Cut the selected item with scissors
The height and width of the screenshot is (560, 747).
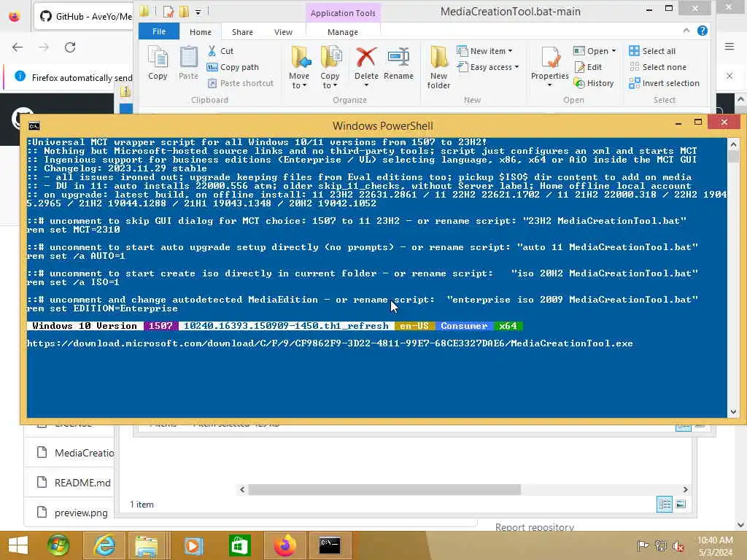(x=220, y=51)
